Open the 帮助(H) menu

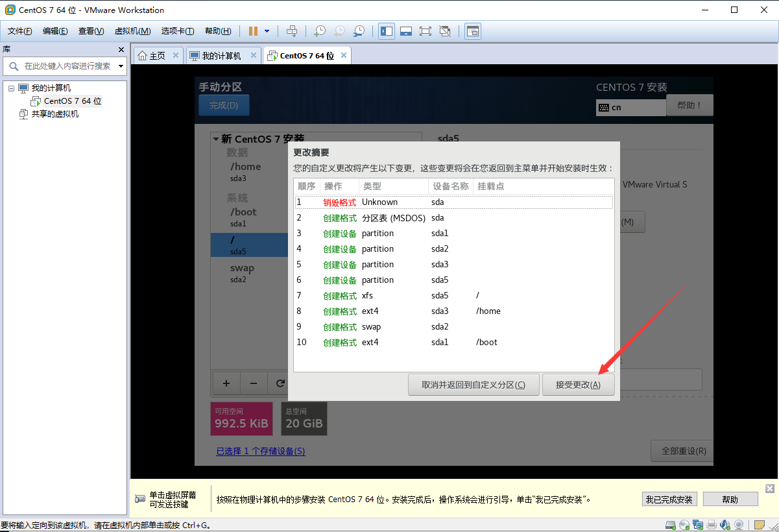point(218,31)
